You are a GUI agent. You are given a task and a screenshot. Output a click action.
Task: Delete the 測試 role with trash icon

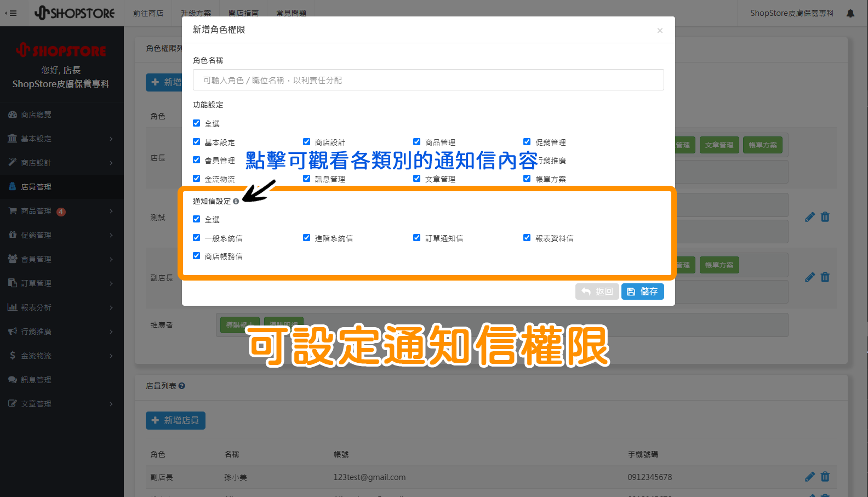(x=825, y=217)
